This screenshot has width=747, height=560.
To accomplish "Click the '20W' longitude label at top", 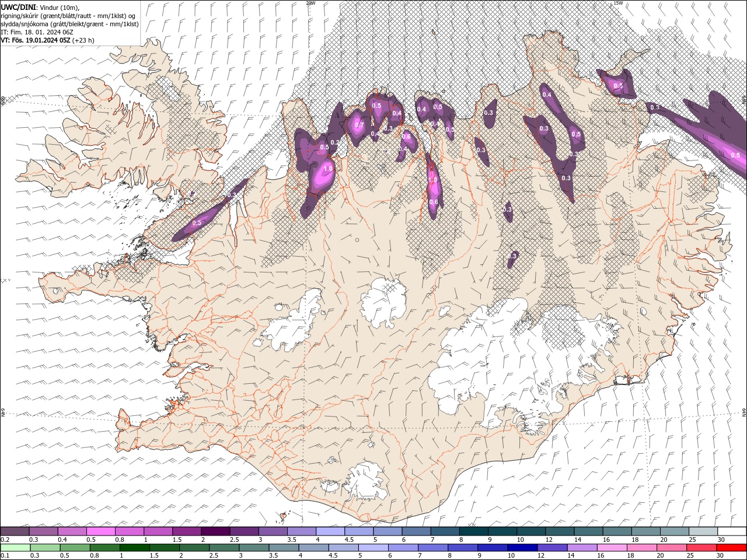I will [310, 3].
